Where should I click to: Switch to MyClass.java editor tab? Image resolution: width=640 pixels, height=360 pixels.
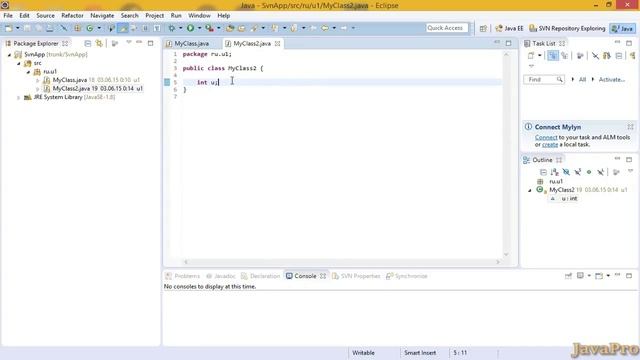coord(191,43)
